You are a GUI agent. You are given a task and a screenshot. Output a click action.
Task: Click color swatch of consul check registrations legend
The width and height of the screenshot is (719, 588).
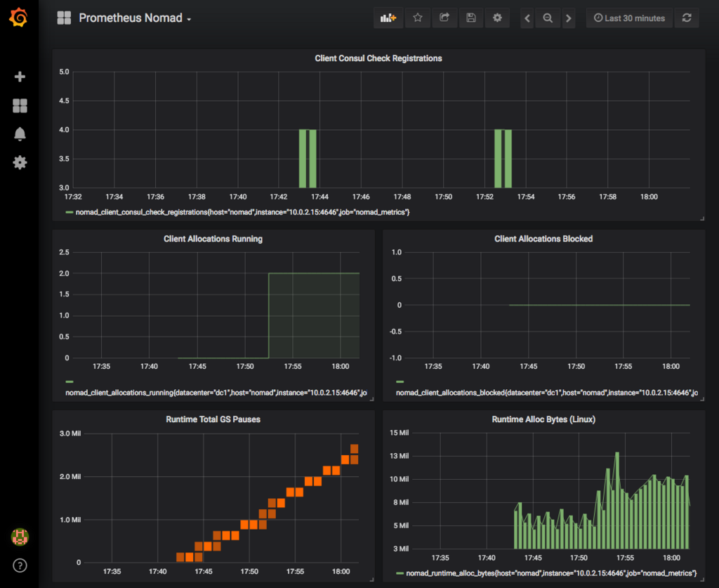70,212
